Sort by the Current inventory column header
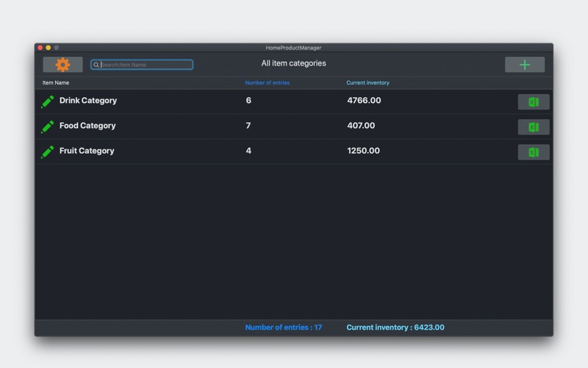The image size is (588, 368). (x=367, y=82)
